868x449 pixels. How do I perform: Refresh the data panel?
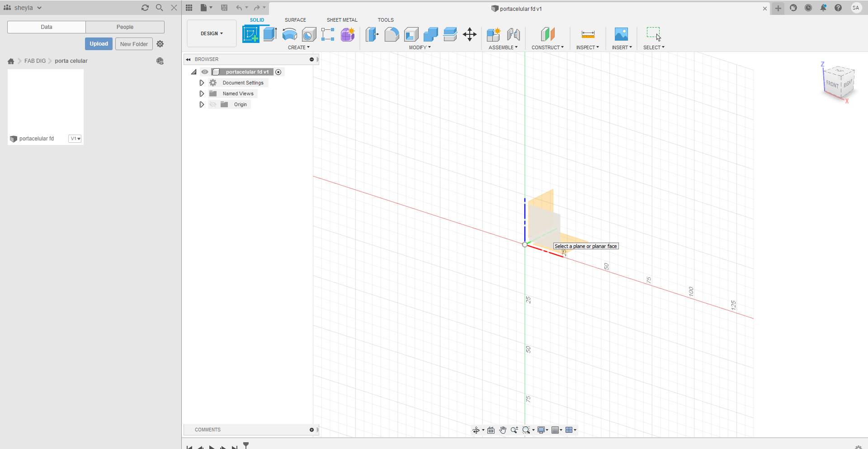pos(145,8)
